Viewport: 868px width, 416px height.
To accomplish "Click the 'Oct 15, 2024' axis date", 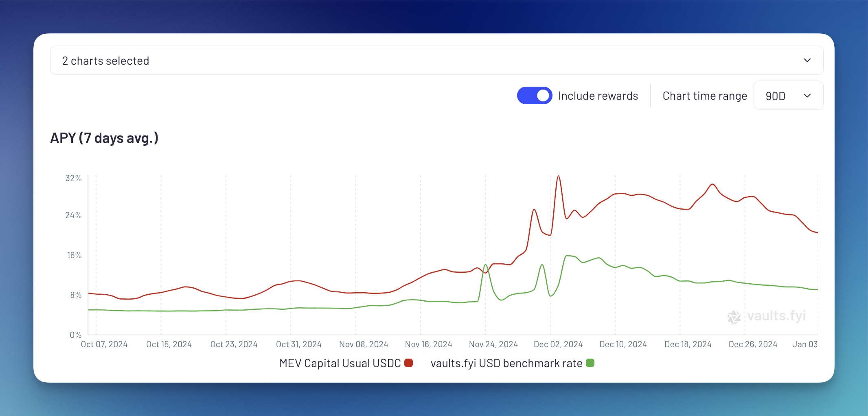I will pyautogui.click(x=169, y=344).
